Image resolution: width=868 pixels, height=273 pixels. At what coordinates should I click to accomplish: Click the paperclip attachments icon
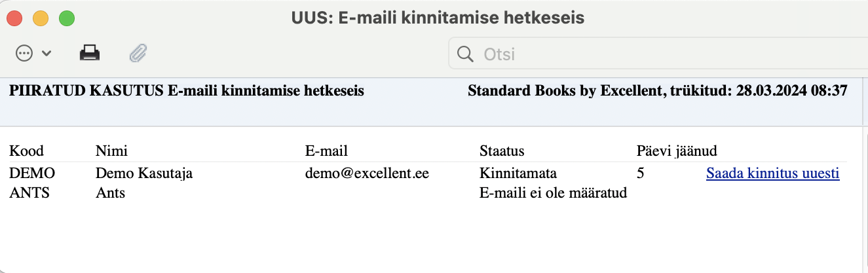coord(138,53)
